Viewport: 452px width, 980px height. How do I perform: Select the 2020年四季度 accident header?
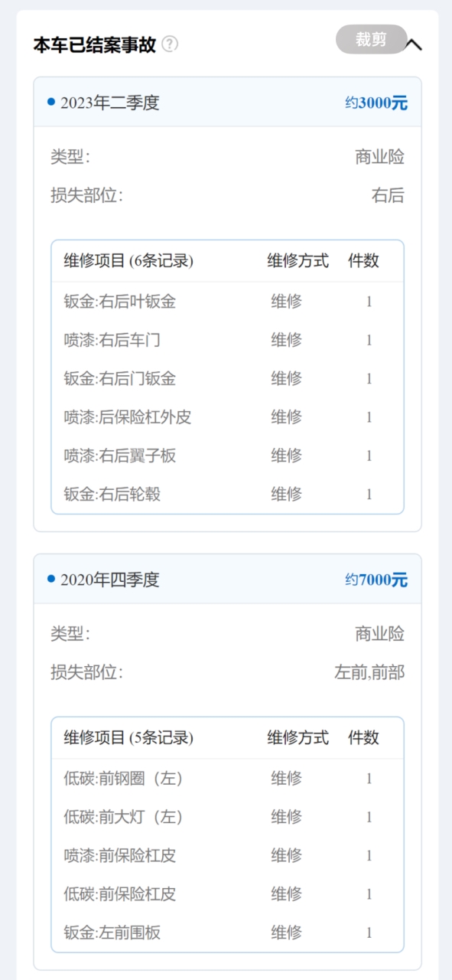[228, 580]
